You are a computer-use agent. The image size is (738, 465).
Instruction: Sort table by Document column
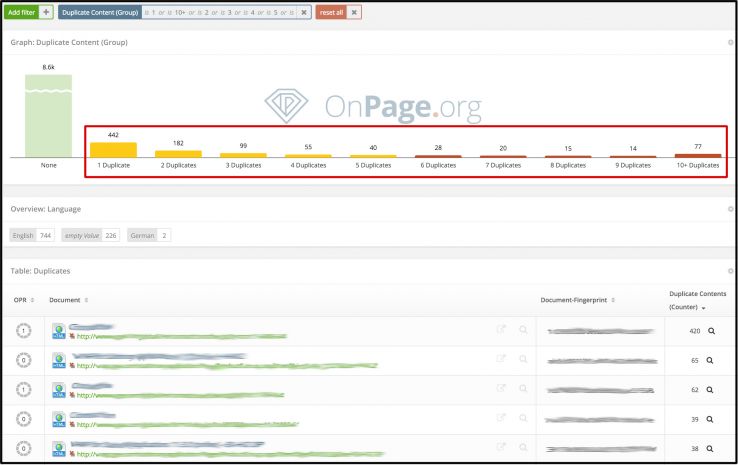click(69, 300)
